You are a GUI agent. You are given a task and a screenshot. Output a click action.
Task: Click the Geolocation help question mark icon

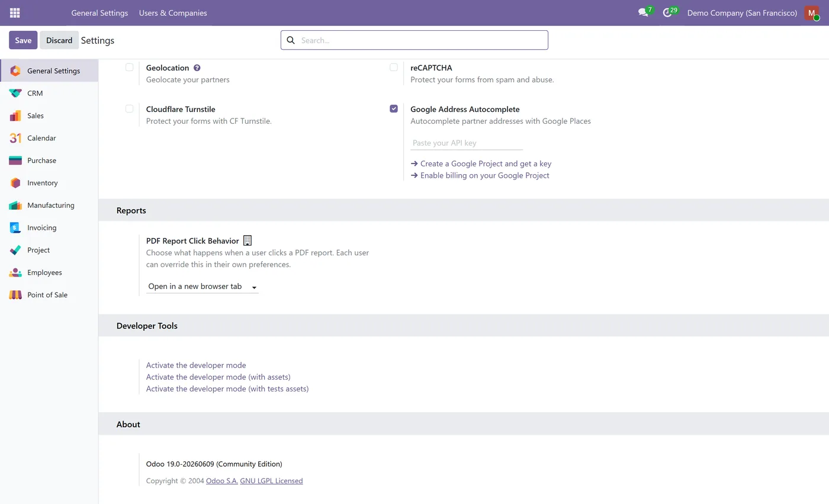coord(197,68)
